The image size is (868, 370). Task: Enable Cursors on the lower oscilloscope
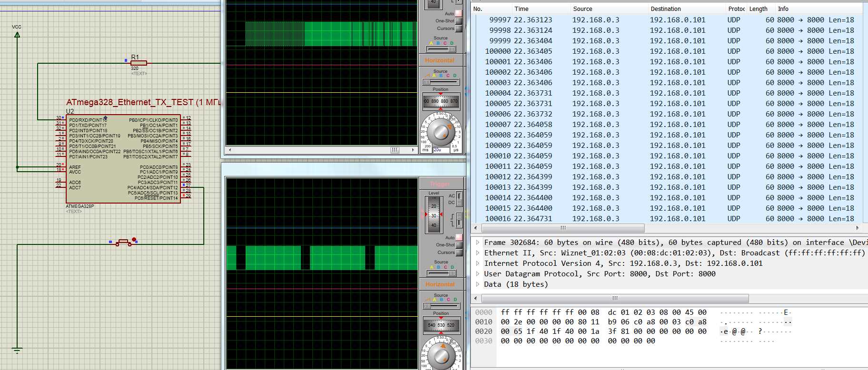(x=459, y=253)
